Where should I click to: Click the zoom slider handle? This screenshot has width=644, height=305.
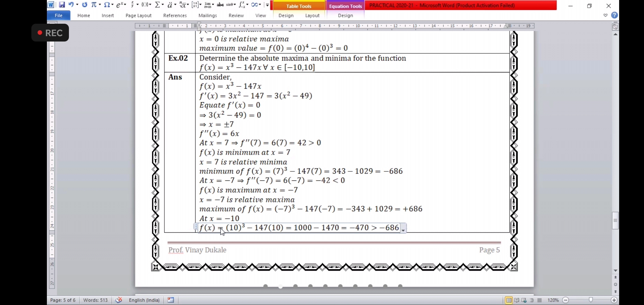point(591,300)
